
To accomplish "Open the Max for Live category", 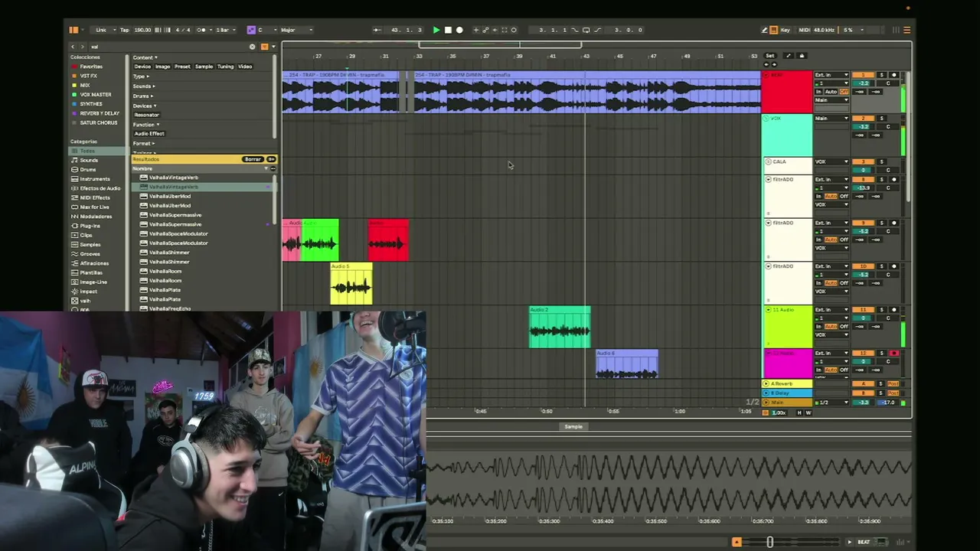I will pyautogui.click(x=94, y=207).
